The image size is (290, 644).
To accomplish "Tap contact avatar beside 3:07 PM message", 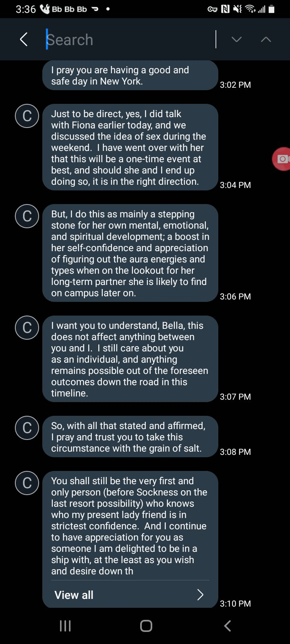I will 27,328.
